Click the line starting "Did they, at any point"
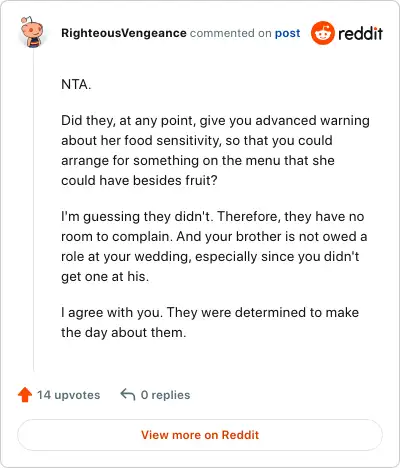This screenshot has height=468, width=400. 215,121
